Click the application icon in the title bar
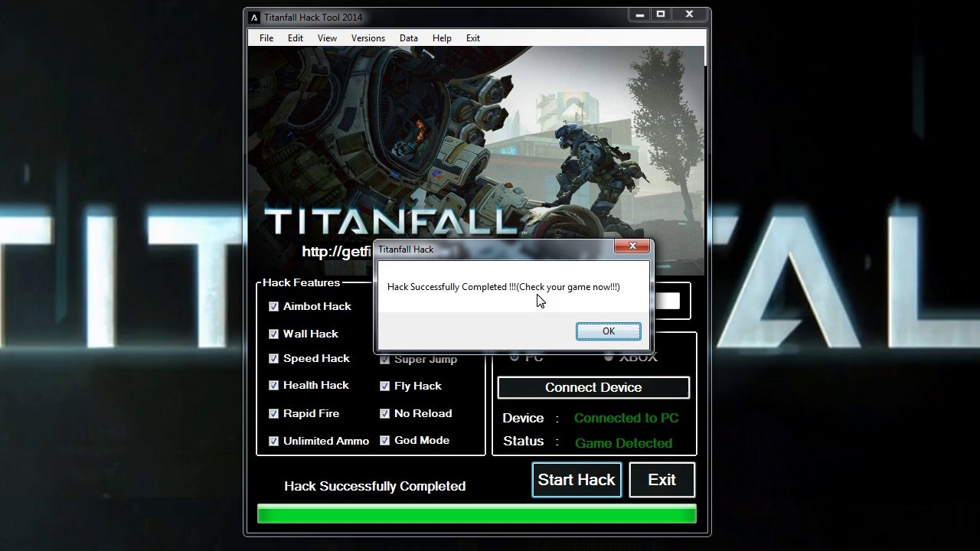Screen dimensions: 980x551 tap(254, 18)
